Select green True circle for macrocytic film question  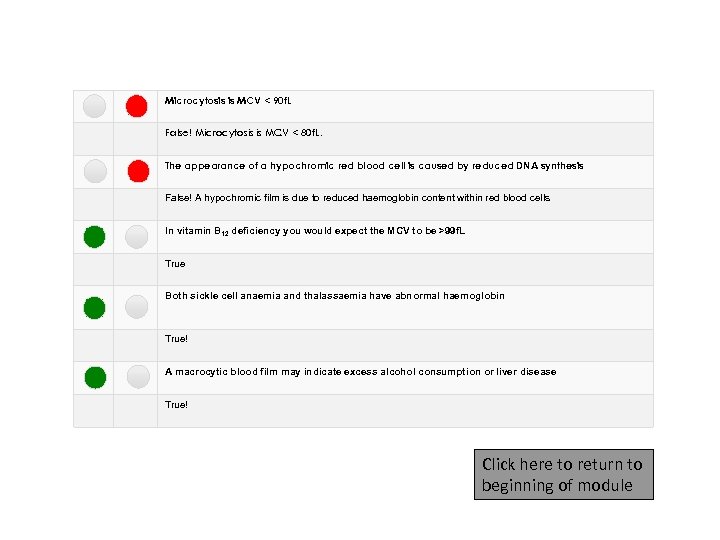(94, 377)
